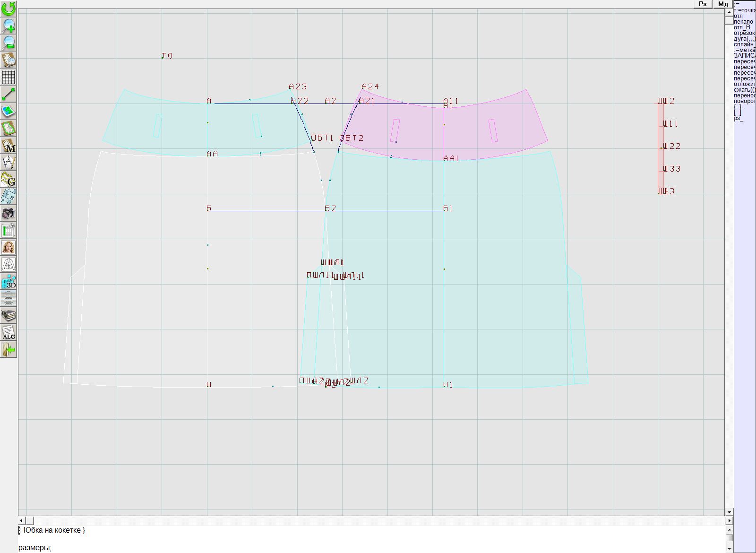This screenshot has height=553, width=756.
Task: Click the canvas vertical scrollbar up arrow
Action: pos(729,11)
